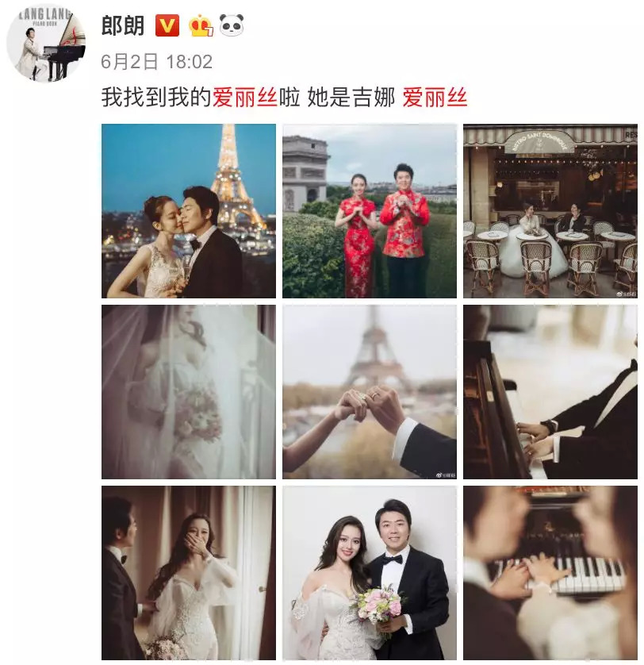
Task: Click the post timestamp 6月2日 18:02
Action: pyautogui.click(x=156, y=62)
